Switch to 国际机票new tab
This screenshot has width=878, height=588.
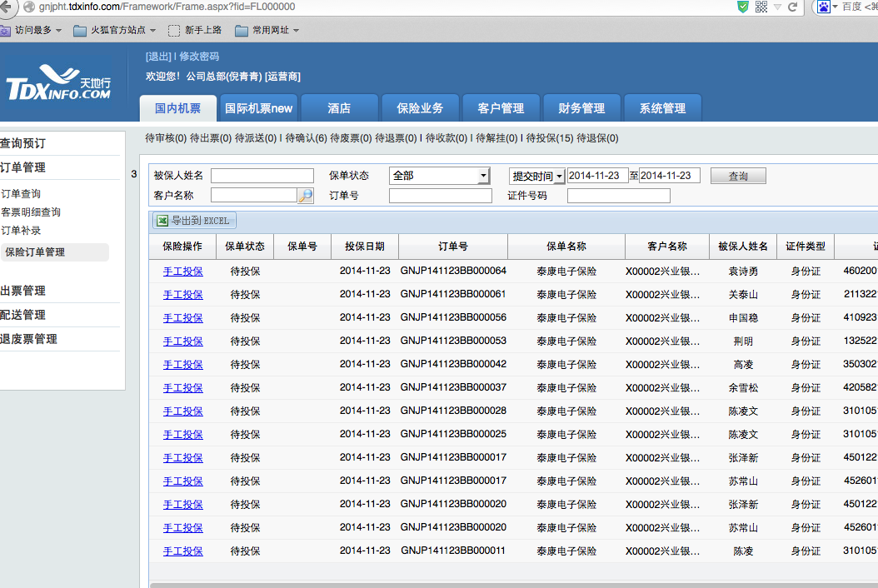[x=258, y=108]
